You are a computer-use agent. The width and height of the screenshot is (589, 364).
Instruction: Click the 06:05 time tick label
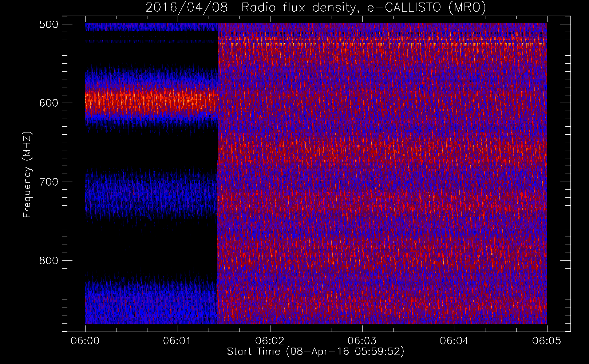[547, 341]
